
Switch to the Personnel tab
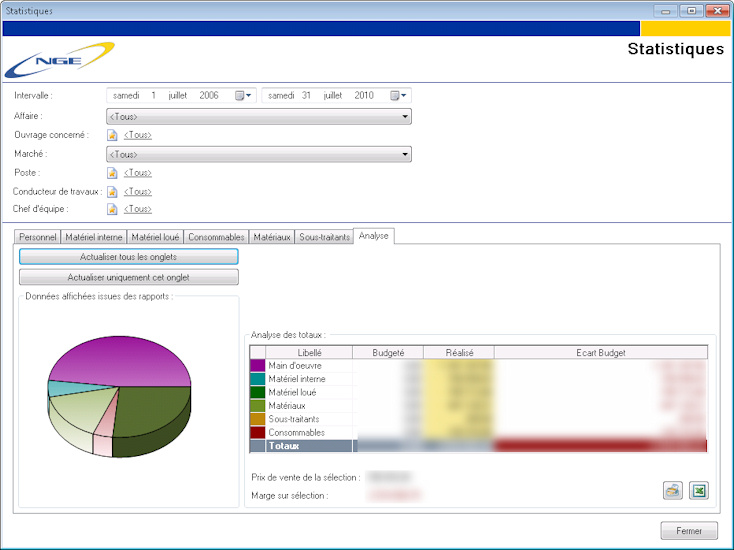(38, 237)
